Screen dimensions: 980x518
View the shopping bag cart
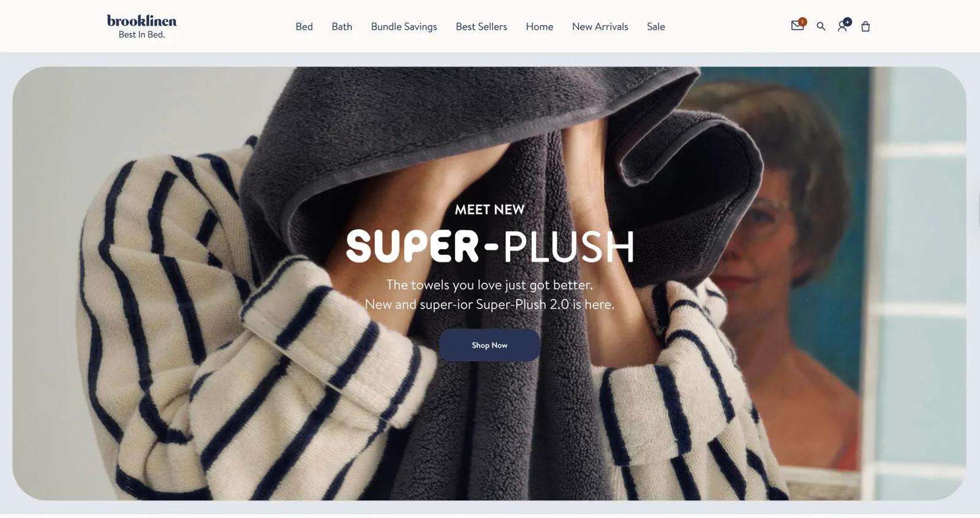(x=865, y=26)
